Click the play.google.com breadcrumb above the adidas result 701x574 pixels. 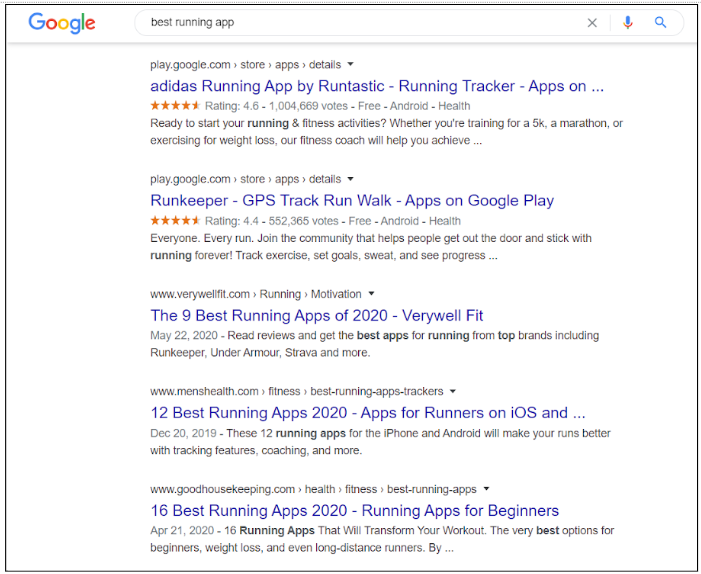[190, 65]
